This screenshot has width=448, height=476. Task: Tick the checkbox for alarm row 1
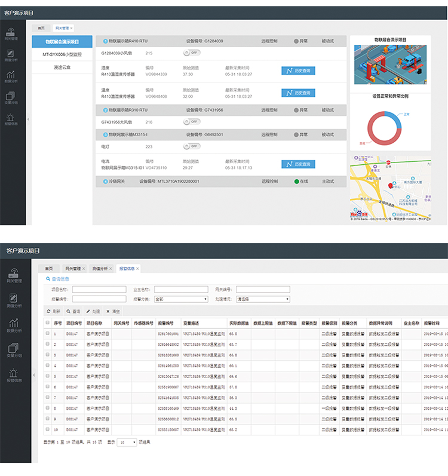tap(48, 333)
